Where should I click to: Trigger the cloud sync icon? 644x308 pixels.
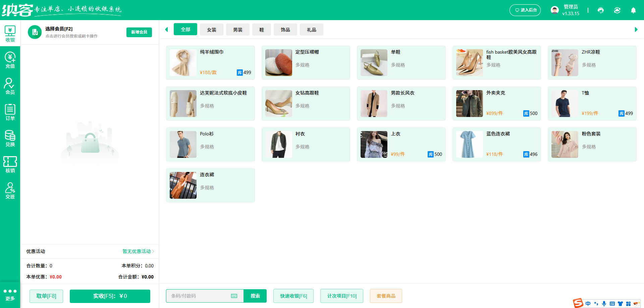(x=617, y=10)
